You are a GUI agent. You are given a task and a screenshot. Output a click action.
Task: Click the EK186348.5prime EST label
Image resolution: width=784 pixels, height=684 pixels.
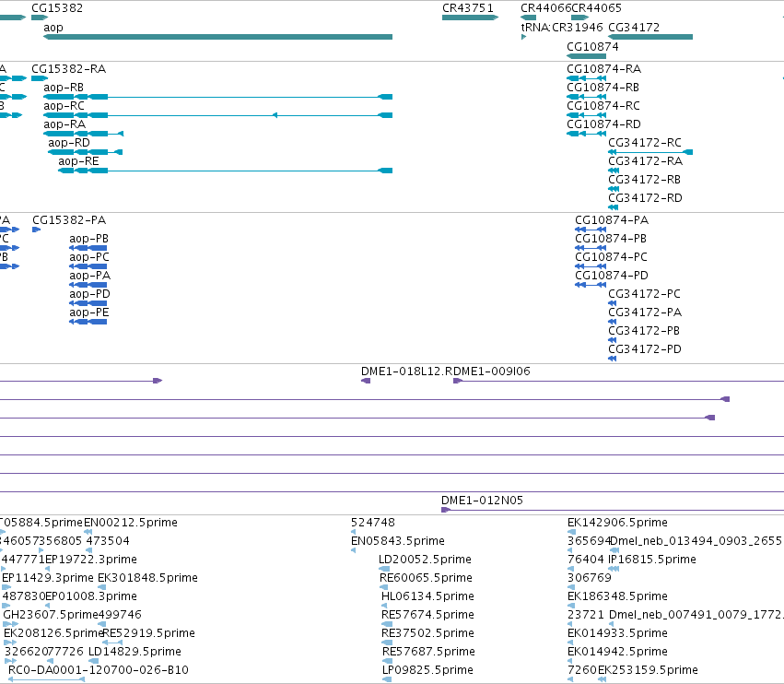pos(617,596)
